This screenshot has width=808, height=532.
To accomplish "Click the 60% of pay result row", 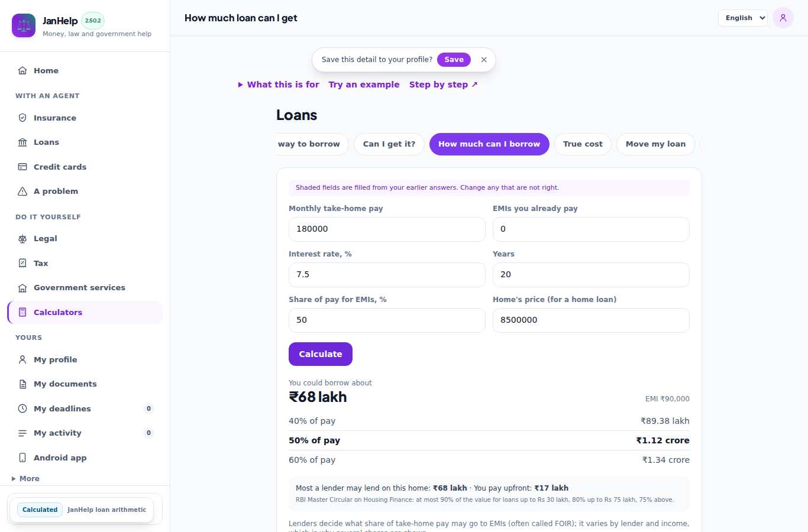I will pyautogui.click(x=489, y=460).
